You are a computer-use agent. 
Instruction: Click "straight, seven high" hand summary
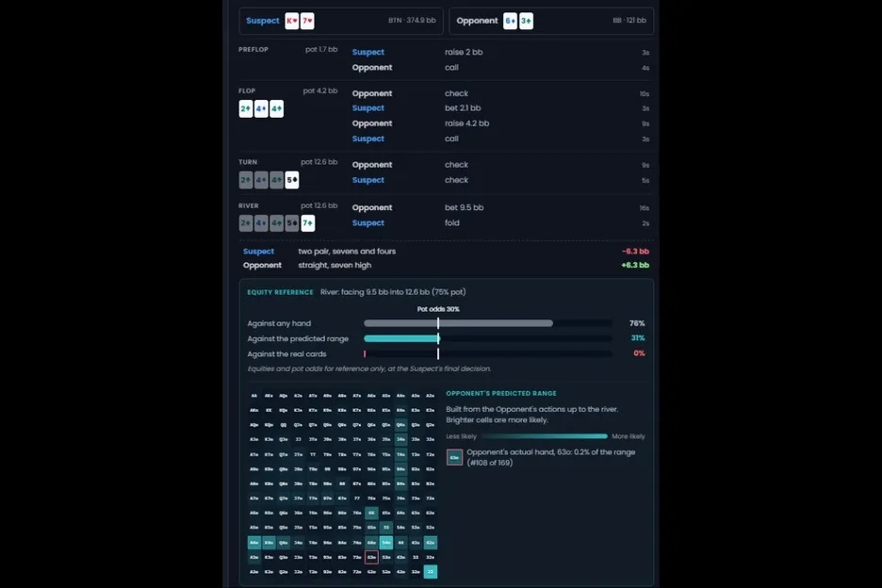(x=335, y=265)
